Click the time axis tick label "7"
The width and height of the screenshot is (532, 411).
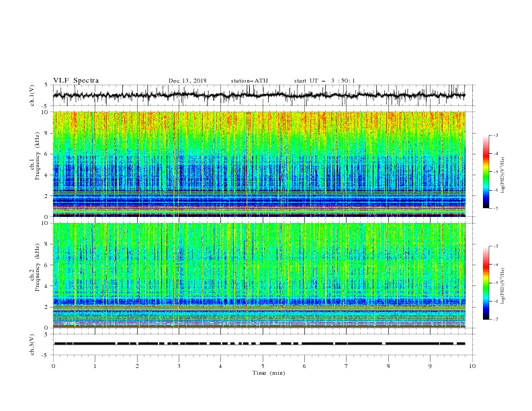coord(347,366)
